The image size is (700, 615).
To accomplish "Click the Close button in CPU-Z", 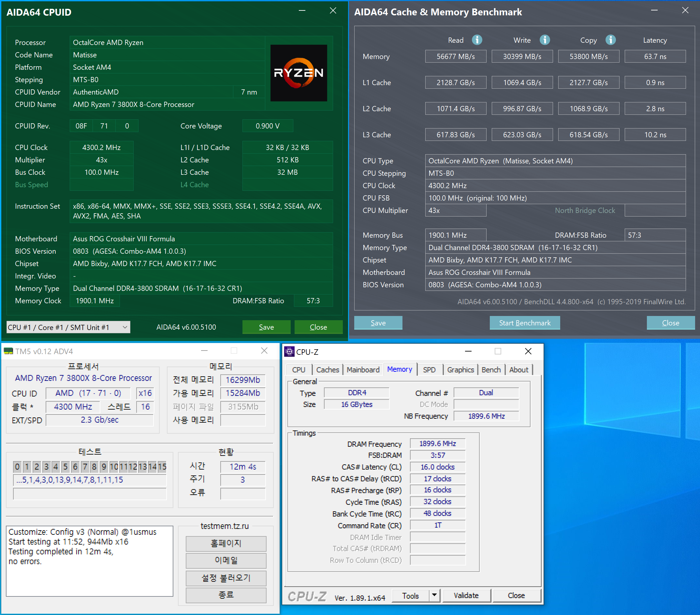I will coord(517,595).
